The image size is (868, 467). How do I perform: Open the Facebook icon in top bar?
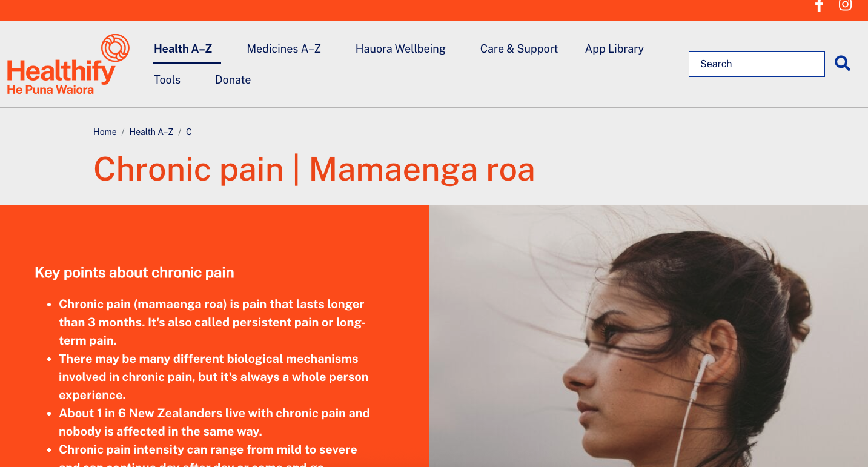(819, 5)
